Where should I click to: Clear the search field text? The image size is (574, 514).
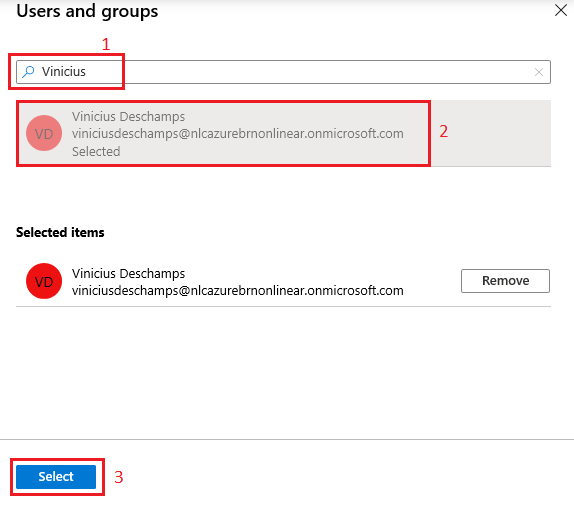pyautogui.click(x=538, y=72)
